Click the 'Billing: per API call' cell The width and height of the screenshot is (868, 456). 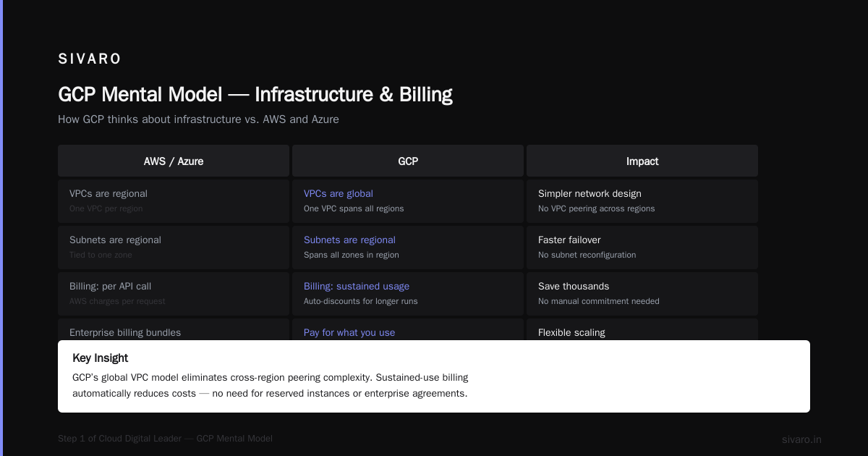tap(174, 294)
